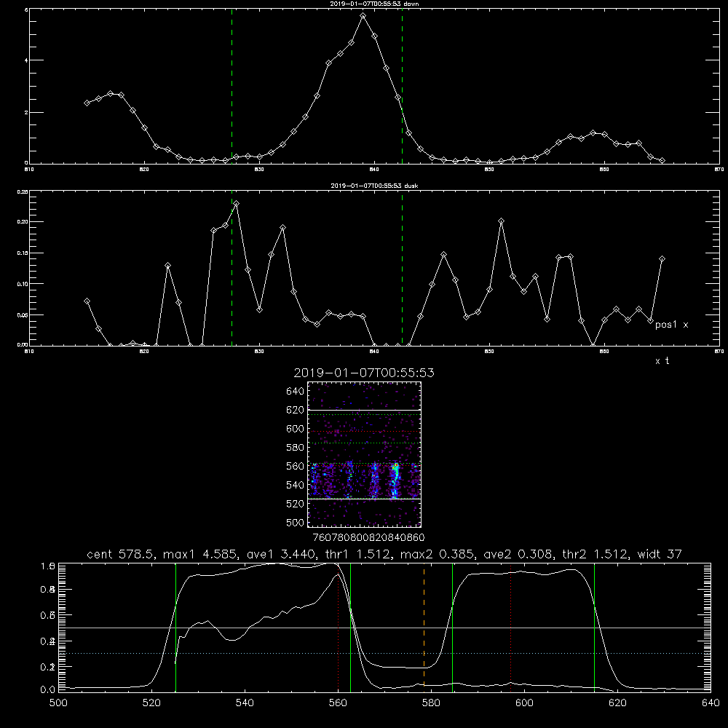
Task: Click the 540 label on bottom plot x-axis
Action: coord(245,703)
